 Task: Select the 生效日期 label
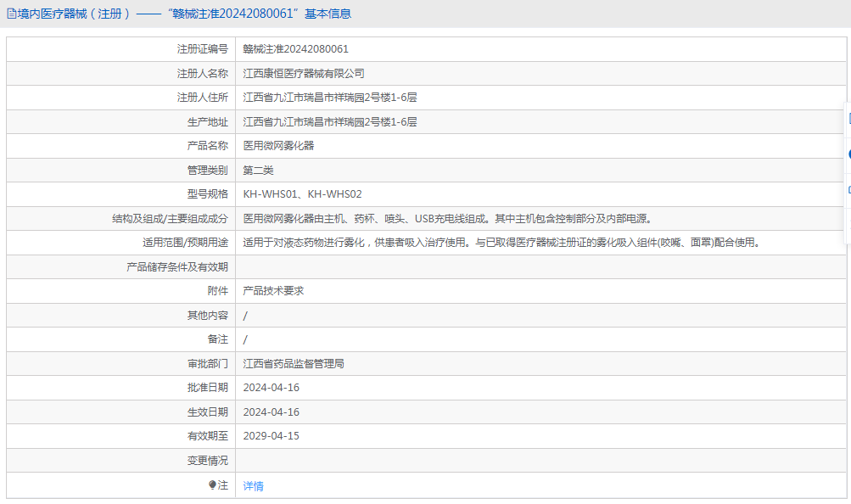(208, 412)
